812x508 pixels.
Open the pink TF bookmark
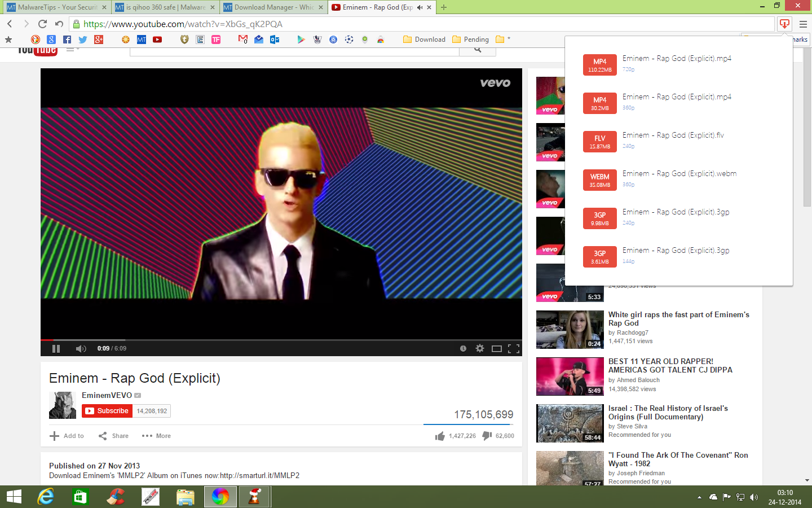pyautogui.click(x=216, y=40)
